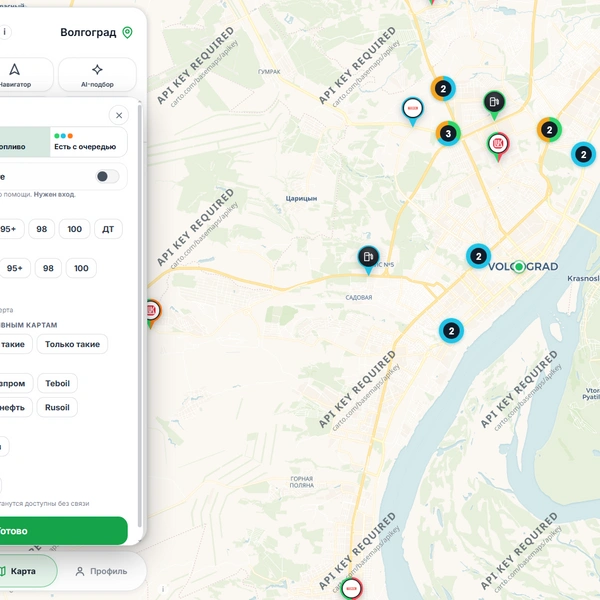The height and width of the screenshot is (600, 600).
Task: Open the orange-green cluster 2 marker
Action: (549, 130)
